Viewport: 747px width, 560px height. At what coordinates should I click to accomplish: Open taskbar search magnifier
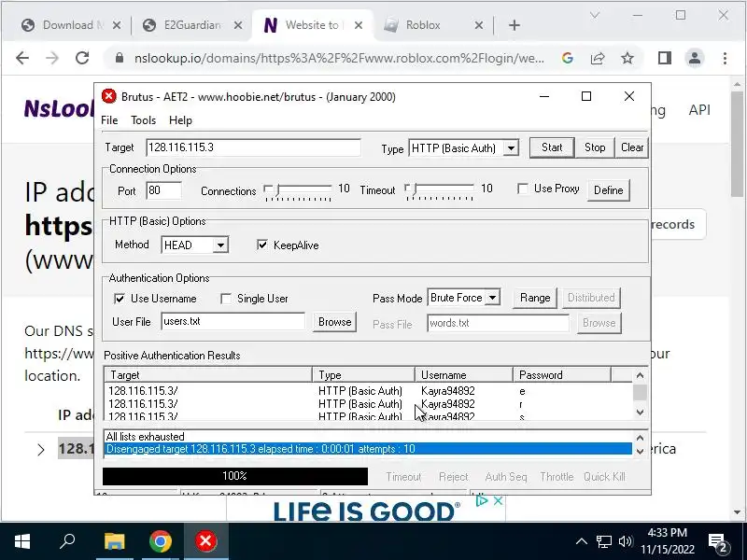pos(67,541)
